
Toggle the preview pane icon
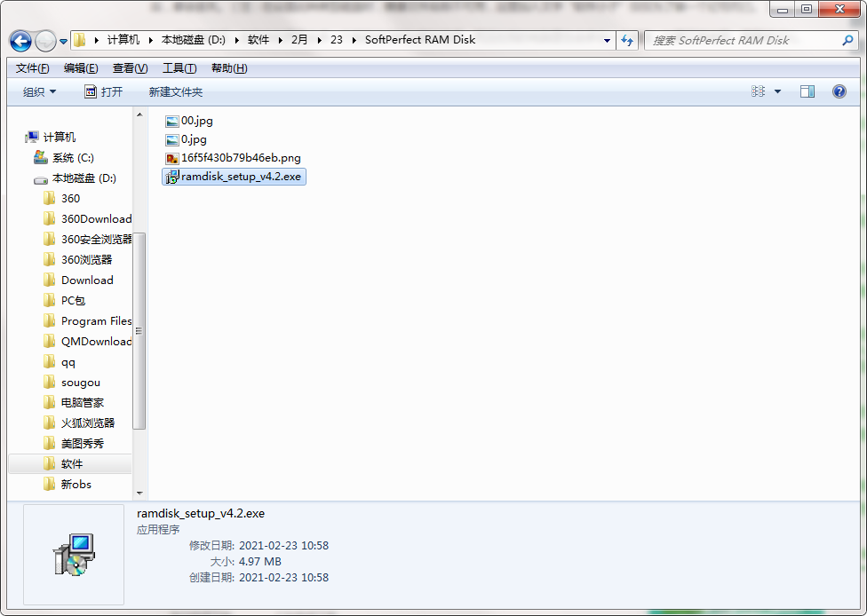(807, 91)
